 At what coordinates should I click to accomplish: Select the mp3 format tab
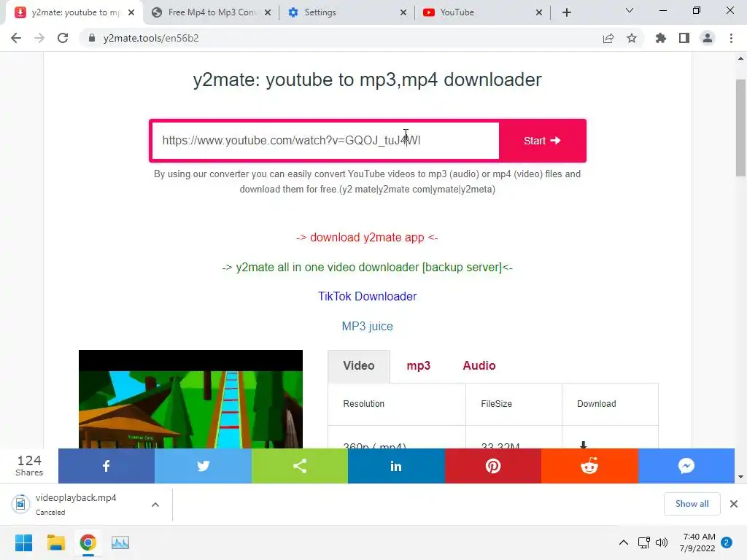[418, 366]
